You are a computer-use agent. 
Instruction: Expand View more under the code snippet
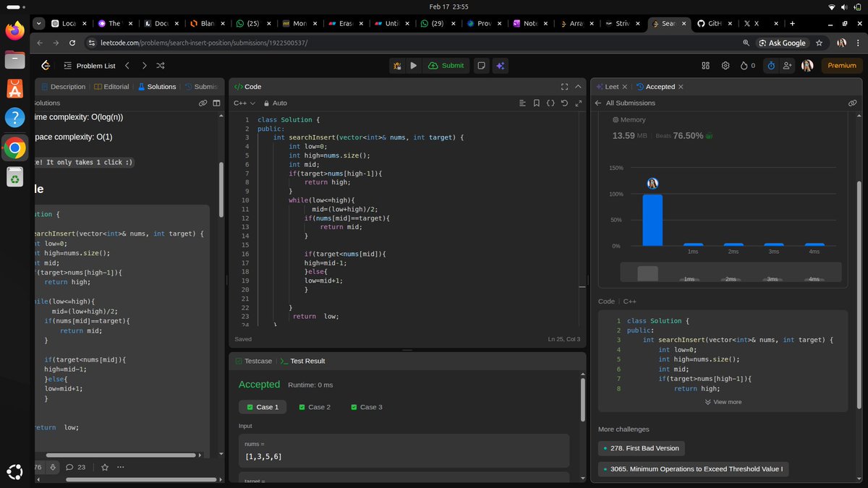pyautogui.click(x=723, y=402)
